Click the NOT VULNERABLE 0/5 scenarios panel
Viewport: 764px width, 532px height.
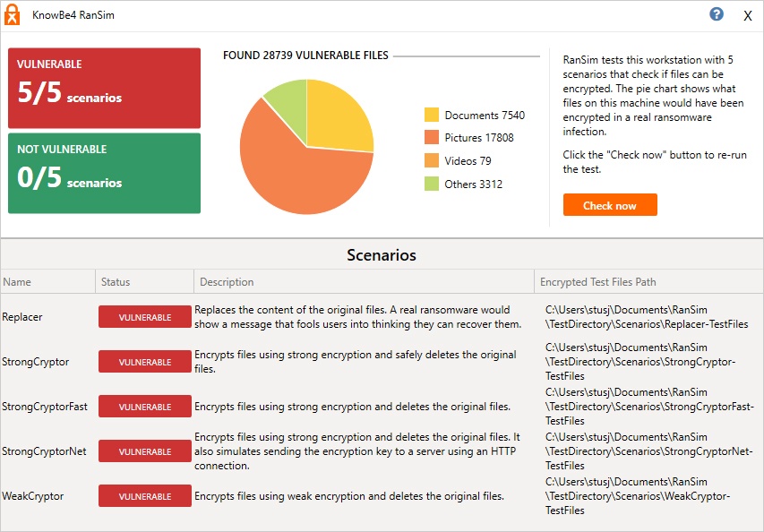pos(104,173)
